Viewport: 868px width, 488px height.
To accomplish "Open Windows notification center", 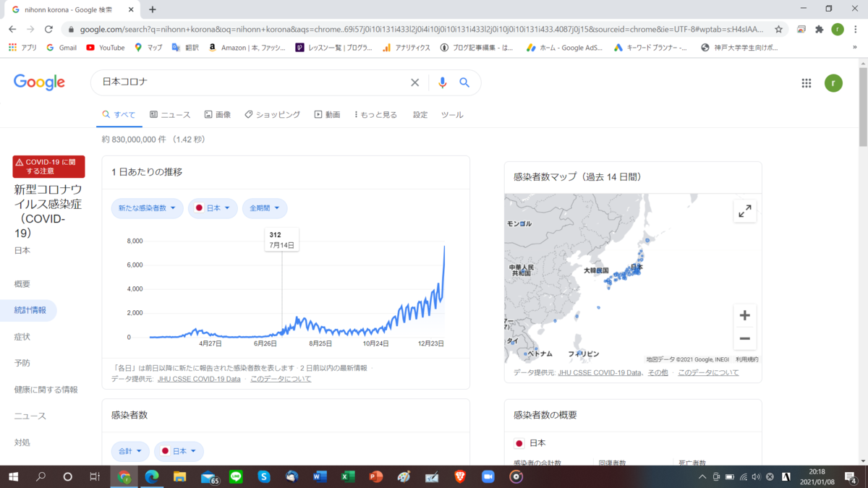I will (851, 476).
